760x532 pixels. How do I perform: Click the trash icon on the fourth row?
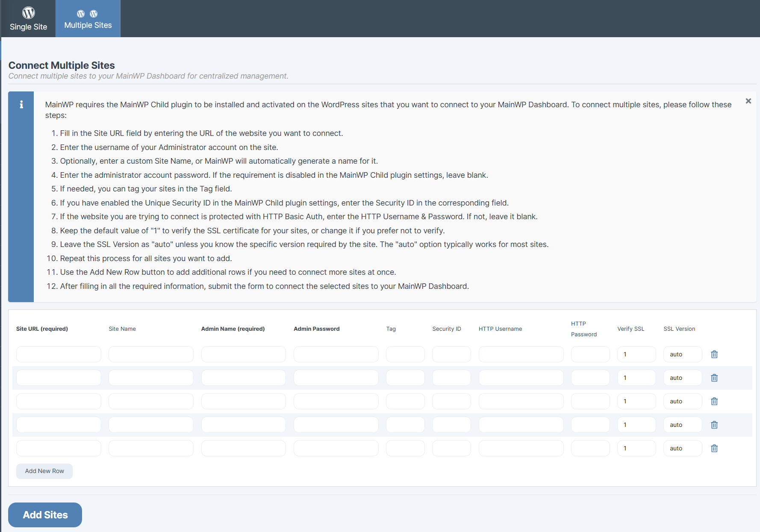pyautogui.click(x=714, y=424)
